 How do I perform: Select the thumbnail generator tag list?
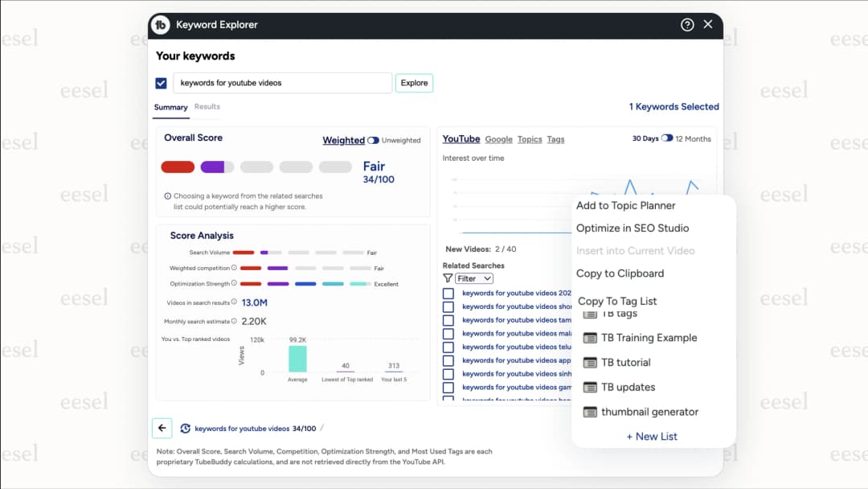[650, 412]
